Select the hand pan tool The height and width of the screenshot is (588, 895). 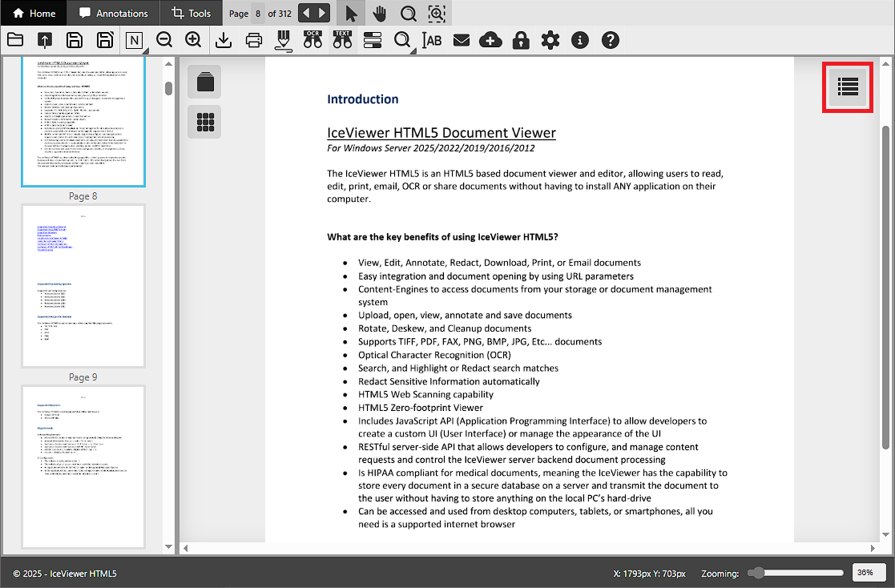tap(380, 13)
